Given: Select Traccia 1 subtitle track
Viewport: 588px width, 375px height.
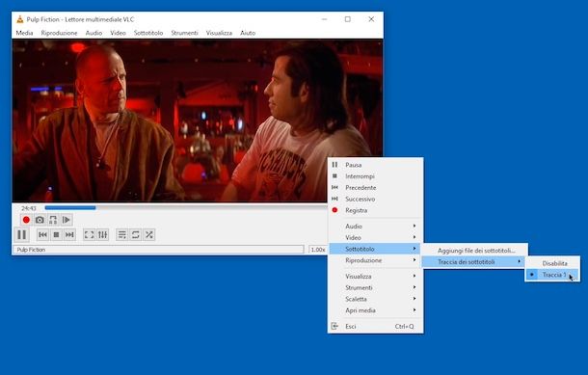Looking at the screenshot, I should [552, 275].
